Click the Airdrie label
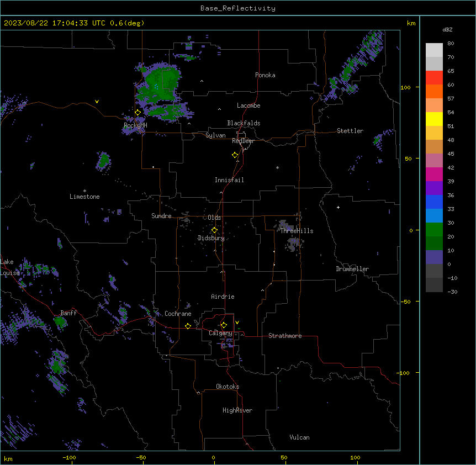This screenshot has height=465, width=476. [223, 297]
